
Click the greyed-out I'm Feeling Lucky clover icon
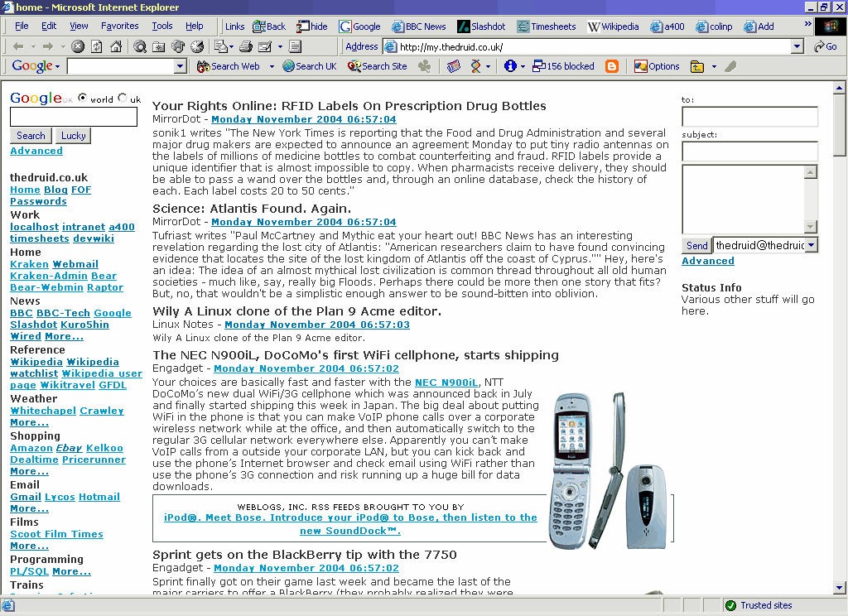(425, 66)
